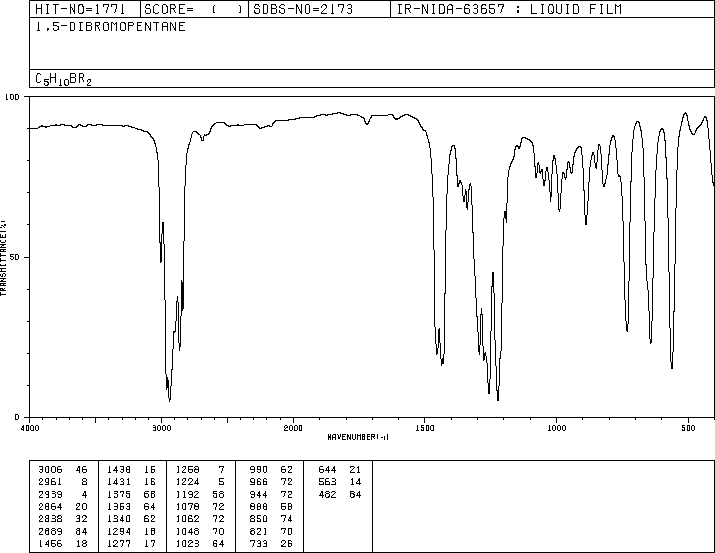Click transmittance value 46 beside peak 3006
The width and height of the screenshot is (715, 553).
point(81,470)
